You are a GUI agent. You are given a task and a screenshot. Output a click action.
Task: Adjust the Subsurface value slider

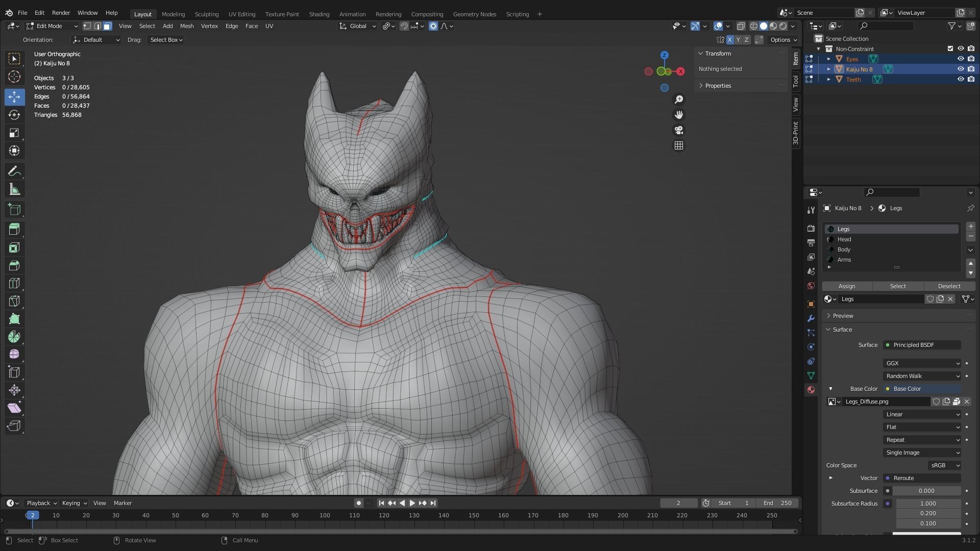pyautogui.click(x=926, y=491)
